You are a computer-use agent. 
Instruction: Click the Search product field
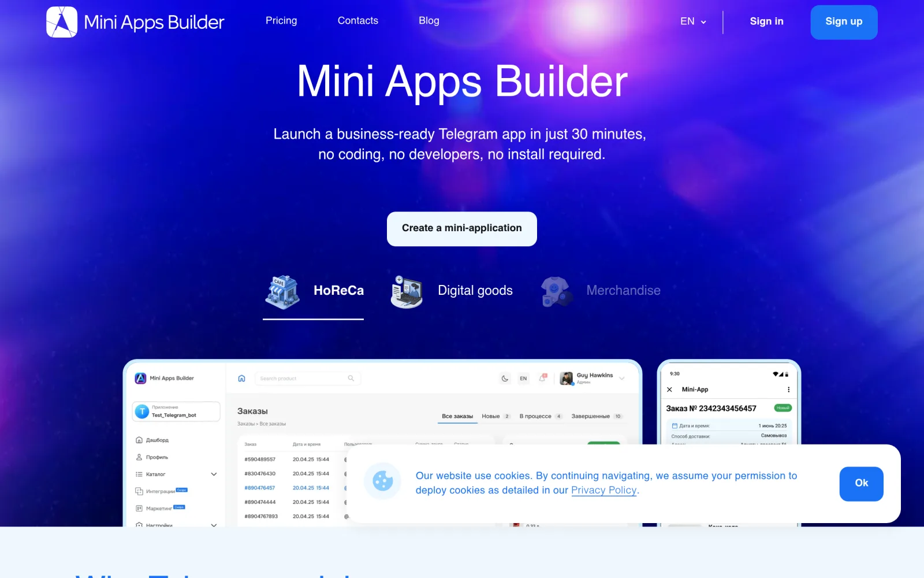pyautogui.click(x=307, y=379)
